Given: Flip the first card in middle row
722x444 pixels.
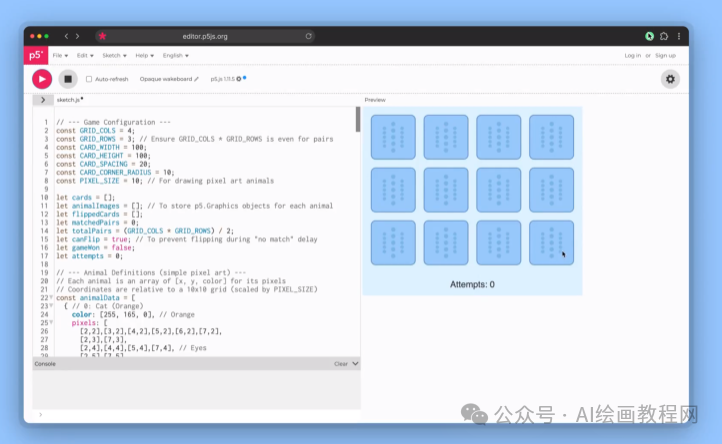Looking at the screenshot, I should pos(393,190).
